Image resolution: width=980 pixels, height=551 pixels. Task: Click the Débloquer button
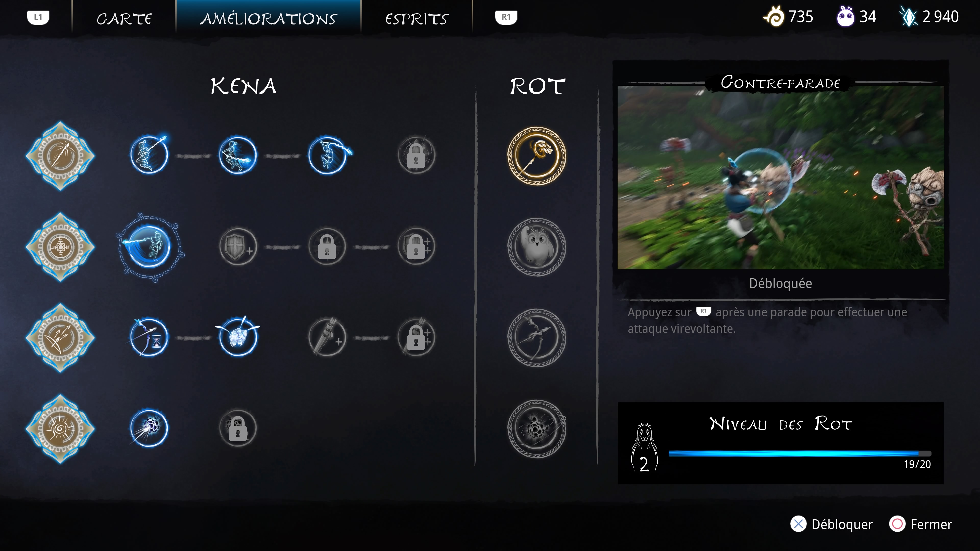coord(832,524)
